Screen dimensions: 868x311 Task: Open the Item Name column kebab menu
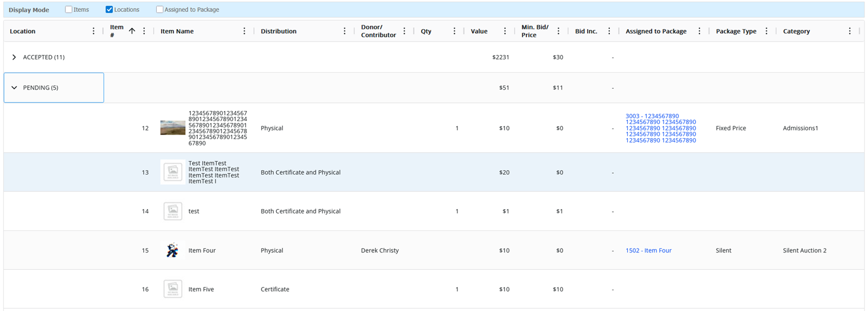tap(244, 32)
